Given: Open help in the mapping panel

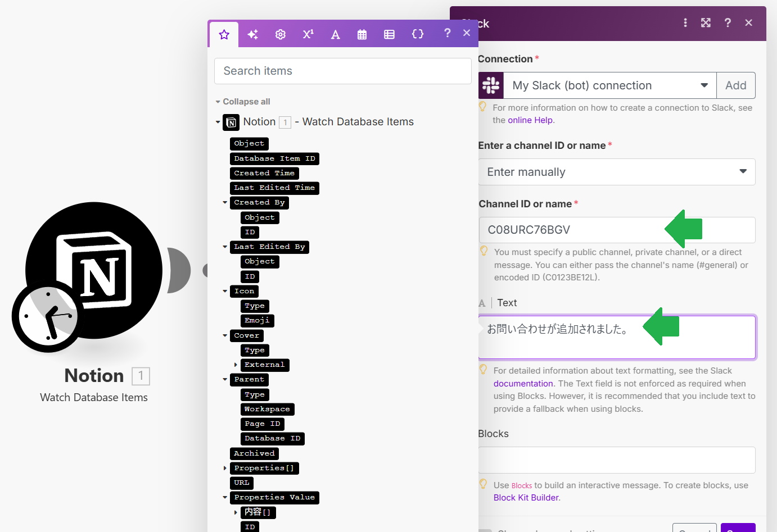Looking at the screenshot, I should point(448,33).
